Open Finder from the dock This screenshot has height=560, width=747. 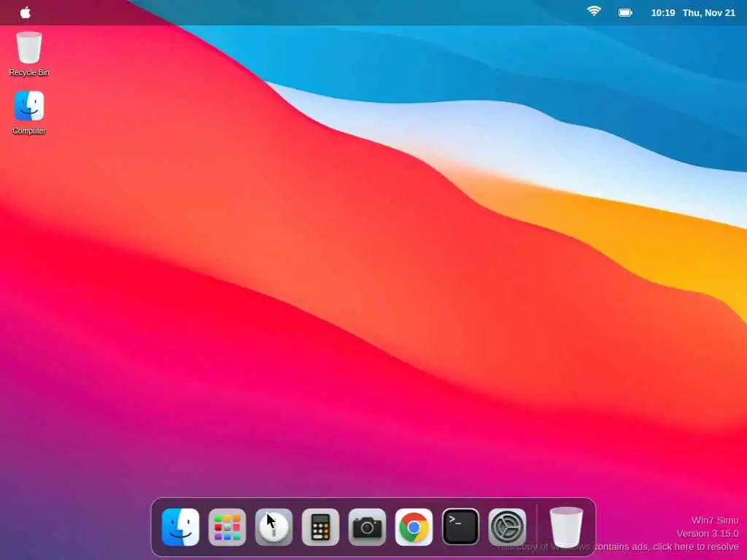coord(181,527)
